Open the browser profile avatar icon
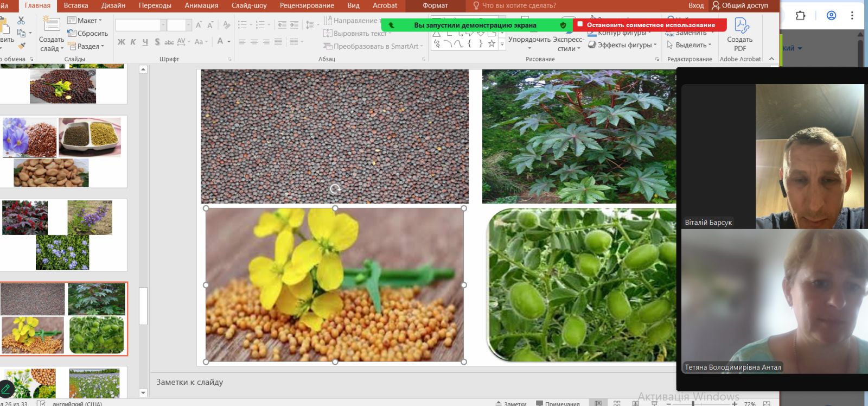The image size is (868, 406). [831, 15]
